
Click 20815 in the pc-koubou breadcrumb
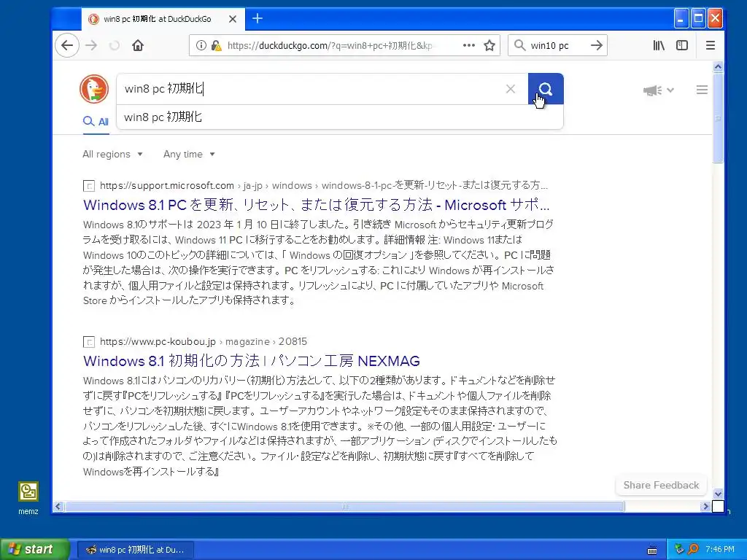click(x=293, y=342)
